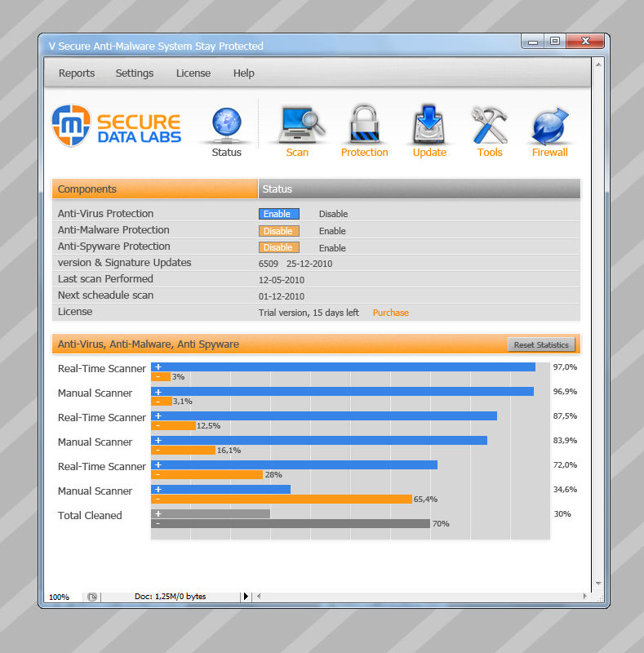
Task: Open the Tools hammer and wrench icon
Action: click(x=490, y=125)
